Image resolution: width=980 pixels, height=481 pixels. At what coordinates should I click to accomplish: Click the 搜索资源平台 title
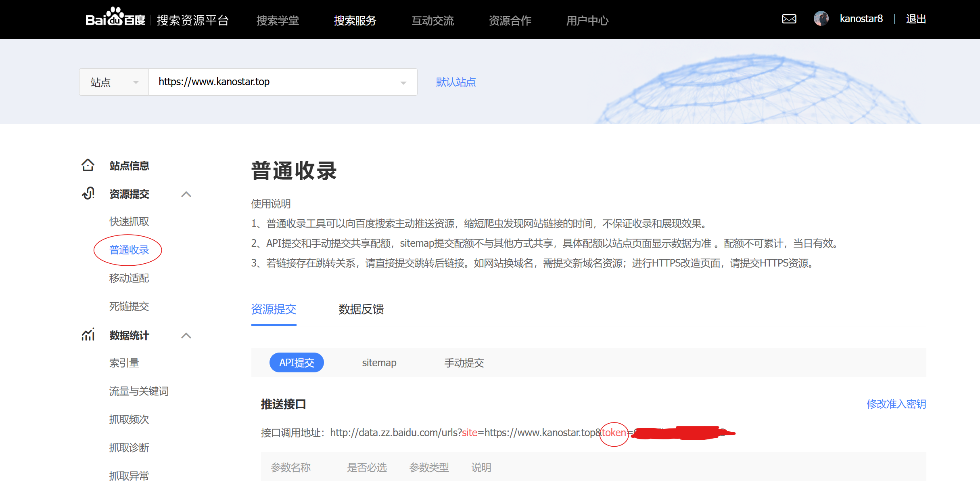[x=193, y=20]
